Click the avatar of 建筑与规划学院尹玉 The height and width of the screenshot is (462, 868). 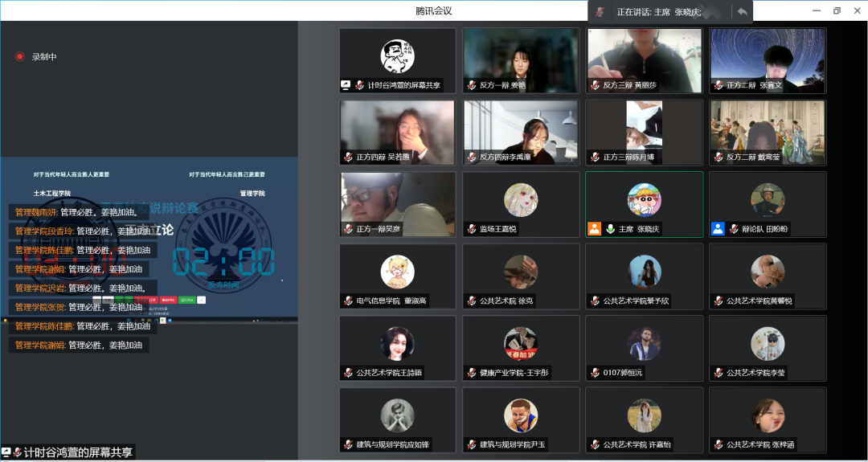pos(521,415)
